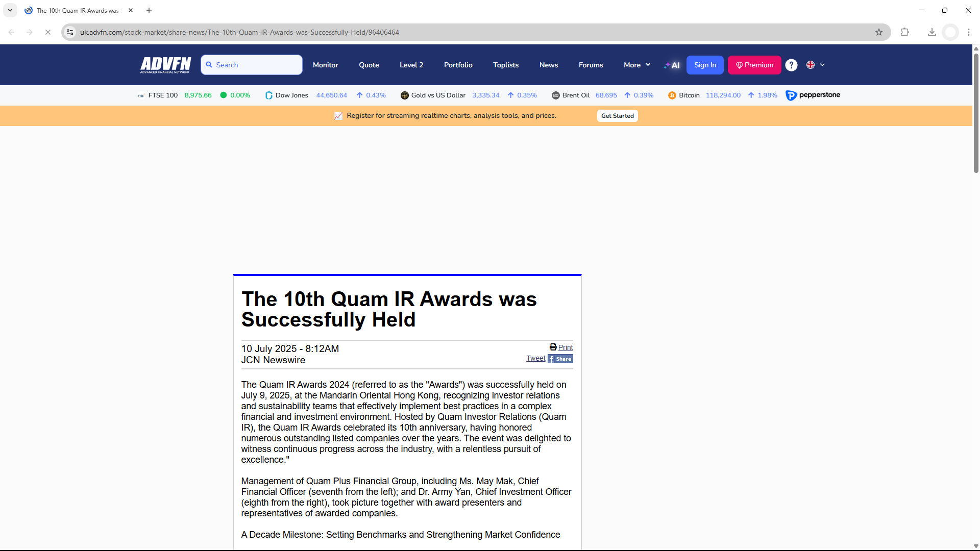980x551 pixels.
Task: Open the News menu item
Action: [549, 65]
